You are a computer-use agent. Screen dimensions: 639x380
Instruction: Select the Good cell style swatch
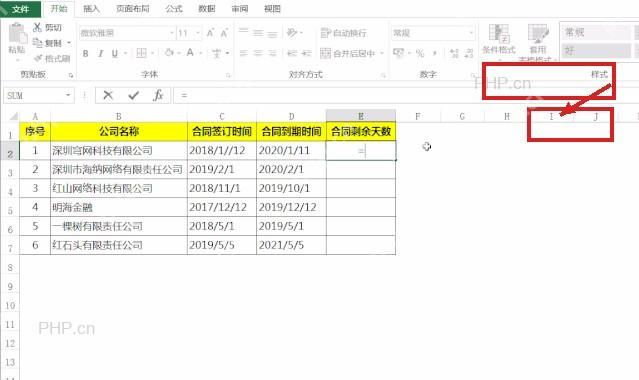pyautogui.click(x=596, y=51)
